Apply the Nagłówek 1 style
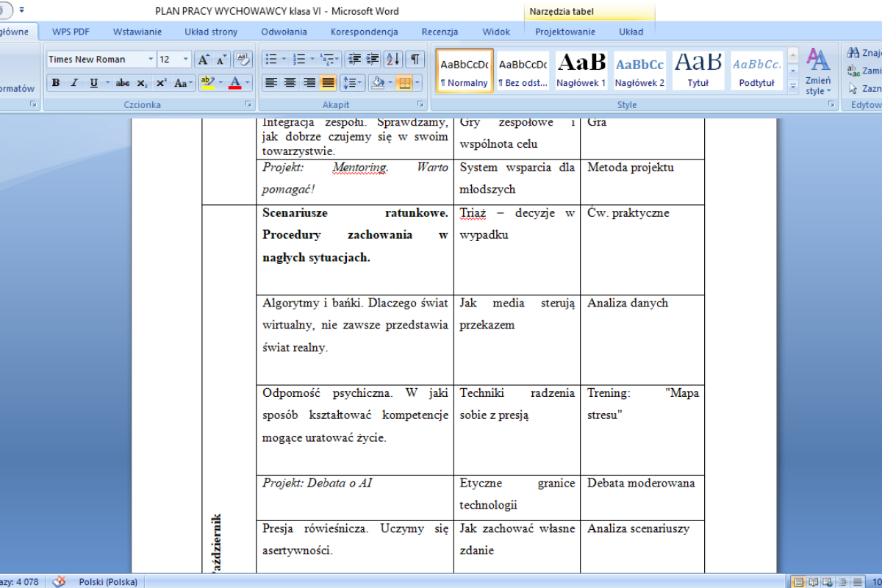 coord(581,70)
